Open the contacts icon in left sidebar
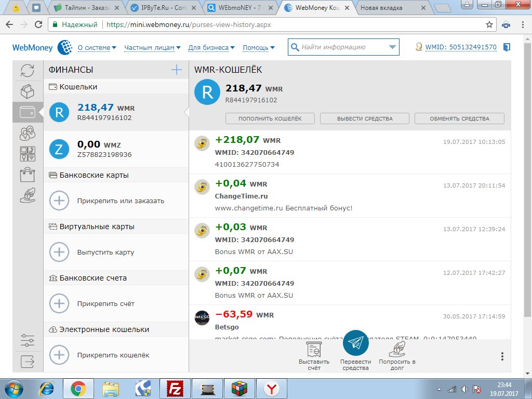This screenshot has width=532, height=399. [x=28, y=133]
